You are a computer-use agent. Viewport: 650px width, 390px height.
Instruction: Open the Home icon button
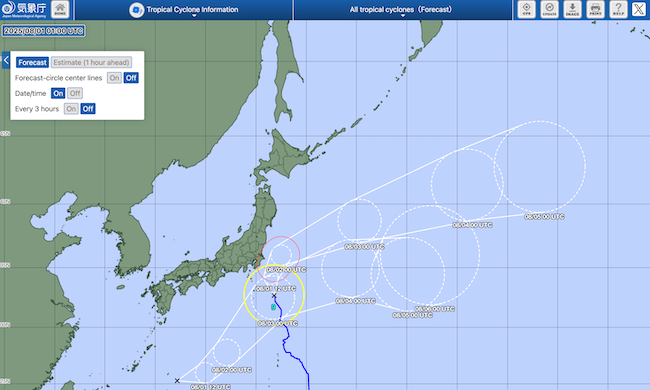pos(60,9)
